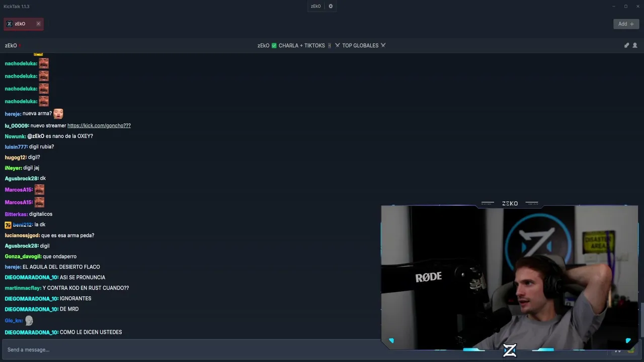The height and width of the screenshot is (362, 644).
Task: Click message 'COMO LE DICEN USTEDES'
Action: [x=91, y=332]
